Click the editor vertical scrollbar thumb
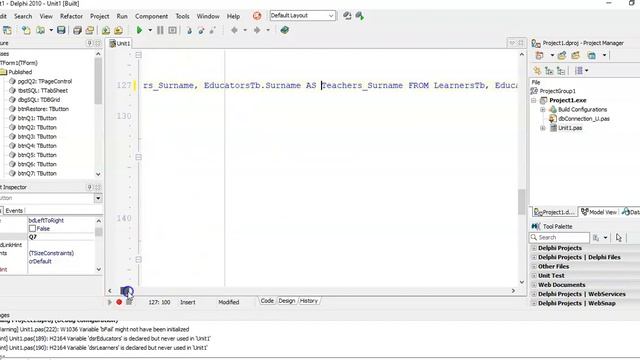640x360 pixels. point(522,202)
